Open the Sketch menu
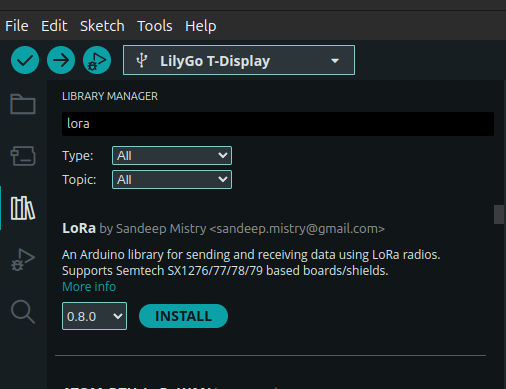 click(102, 26)
